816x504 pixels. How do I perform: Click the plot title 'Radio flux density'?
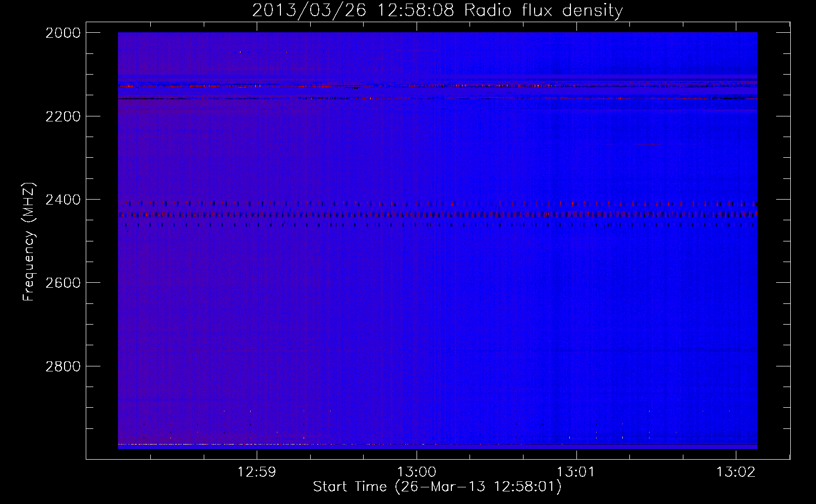[x=543, y=11]
